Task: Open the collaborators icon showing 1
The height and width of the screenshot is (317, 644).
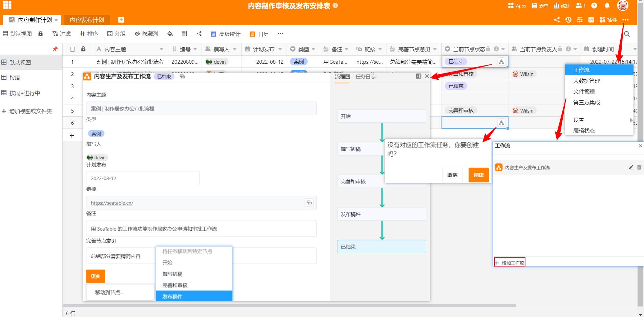Action: [581, 6]
